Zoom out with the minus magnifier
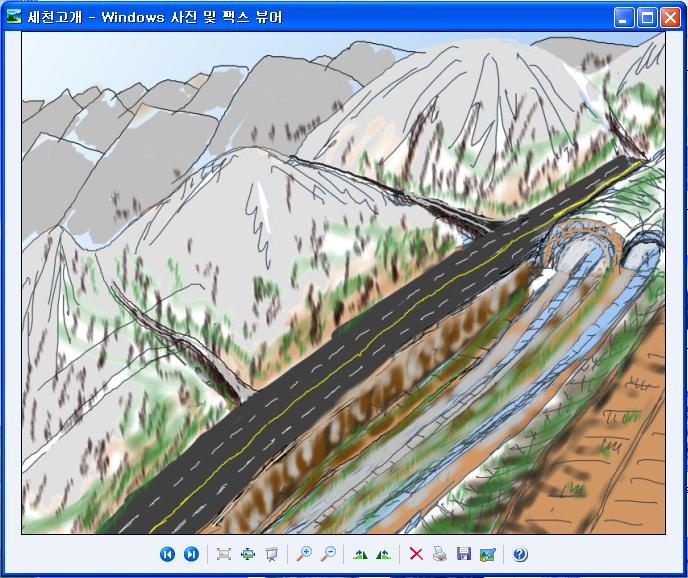Screen dimensions: 688x578 (328, 554)
